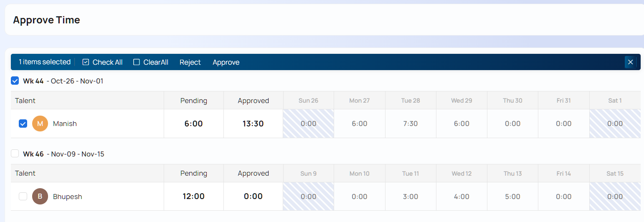Image resolution: width=644 pixels, height=222 pixels.
Task: Reject the selected timesheet items
Action: coord(190,62)
